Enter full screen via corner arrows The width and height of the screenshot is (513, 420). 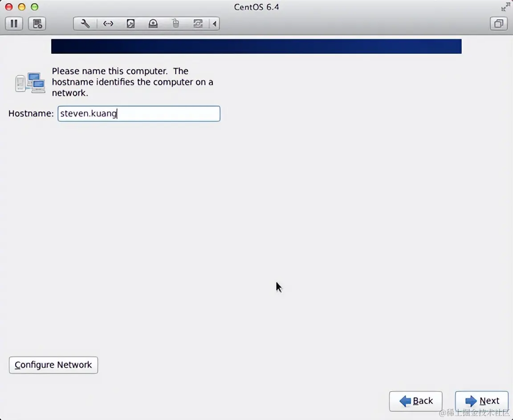[505, 7]
